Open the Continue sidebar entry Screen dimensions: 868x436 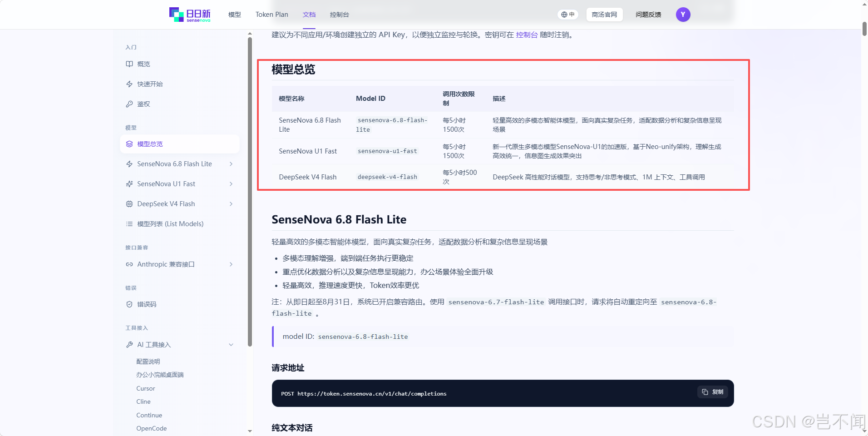(149, 415)
